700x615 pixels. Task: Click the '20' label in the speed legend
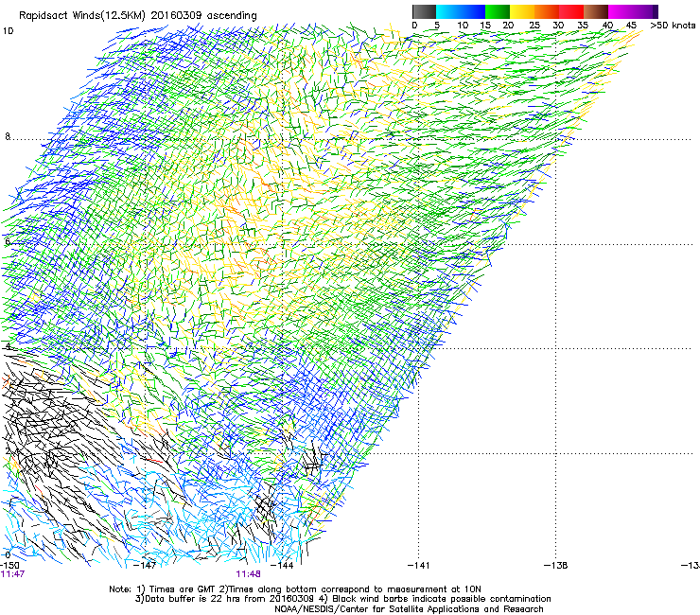pyautogui.click(x=508, y=26)
